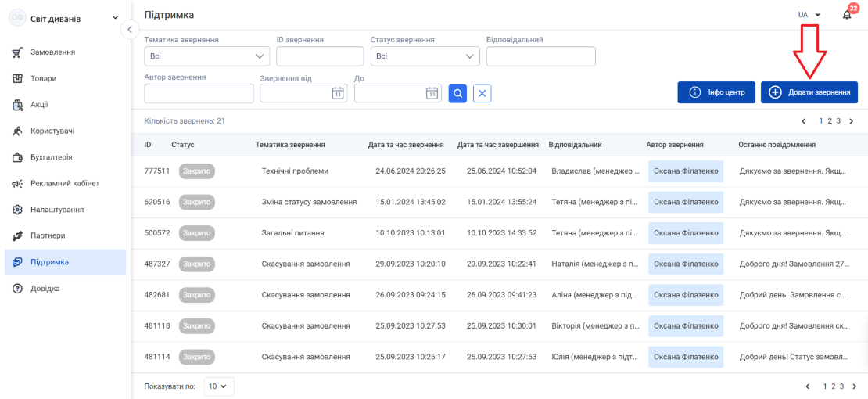
Task: Click the ID звернення input field
Action: pyautogui.click(x=320, y=56)
